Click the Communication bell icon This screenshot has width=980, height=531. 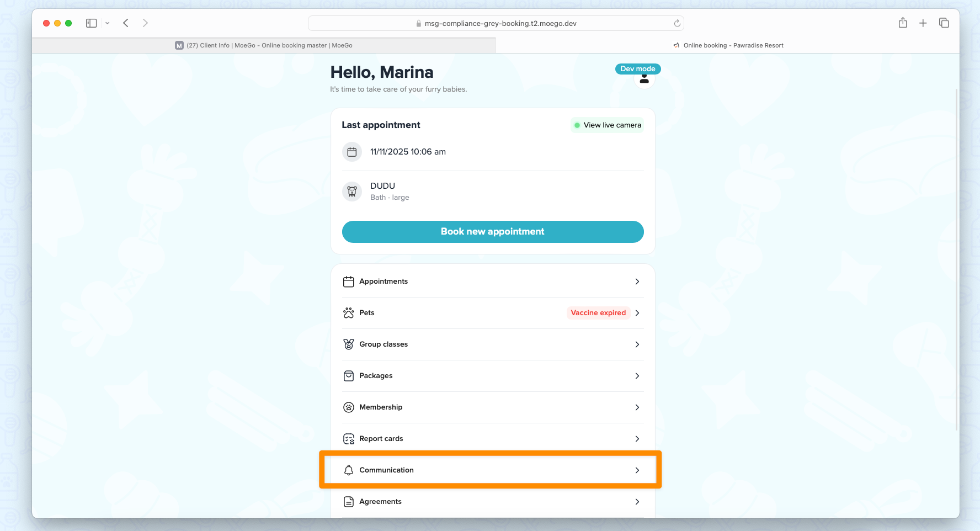click(349, 470)
